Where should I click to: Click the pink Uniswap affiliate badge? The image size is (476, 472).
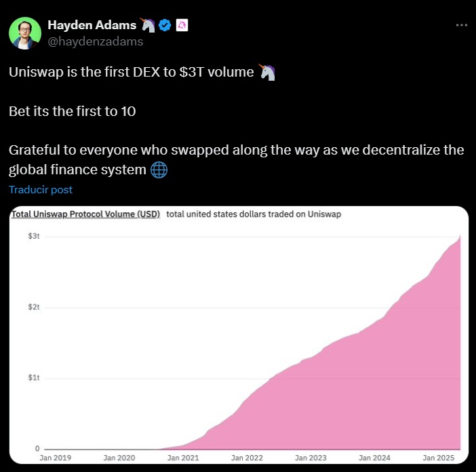pyautogui.click(x=181, y=26)
